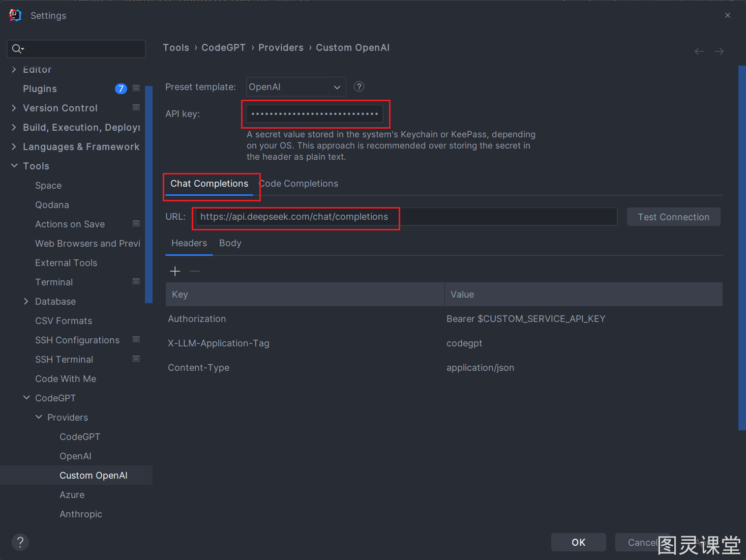This screenshot has width=746, height=560.
Task: Click the help question mark beside Preset template
Action: (x=359, y=86)
